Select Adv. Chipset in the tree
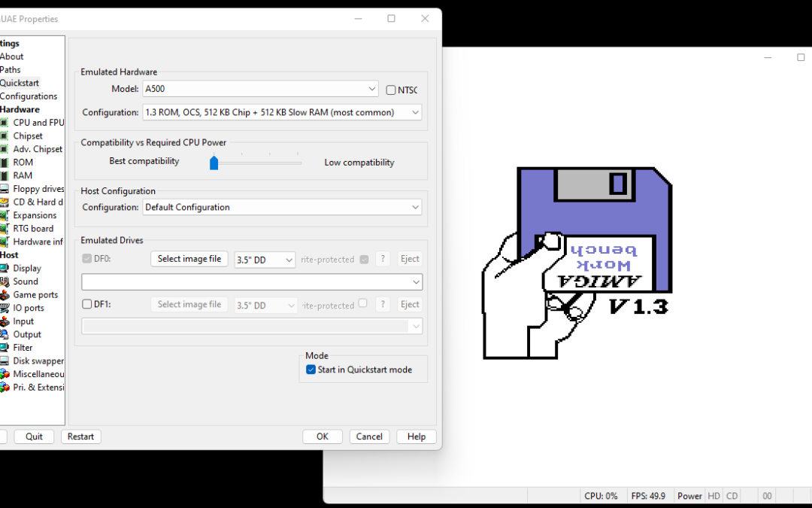Viewport: 812px width, 508px height. [x=38, y=149]
